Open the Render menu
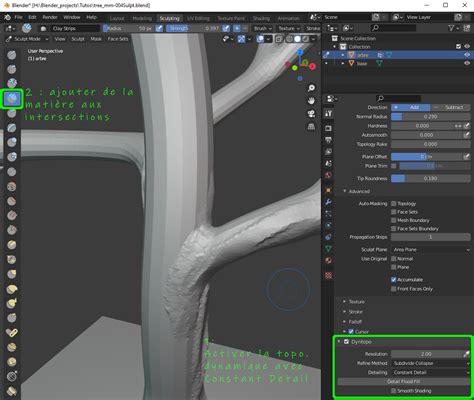Viewport: 474px width, 400px height. coord(50,17)
